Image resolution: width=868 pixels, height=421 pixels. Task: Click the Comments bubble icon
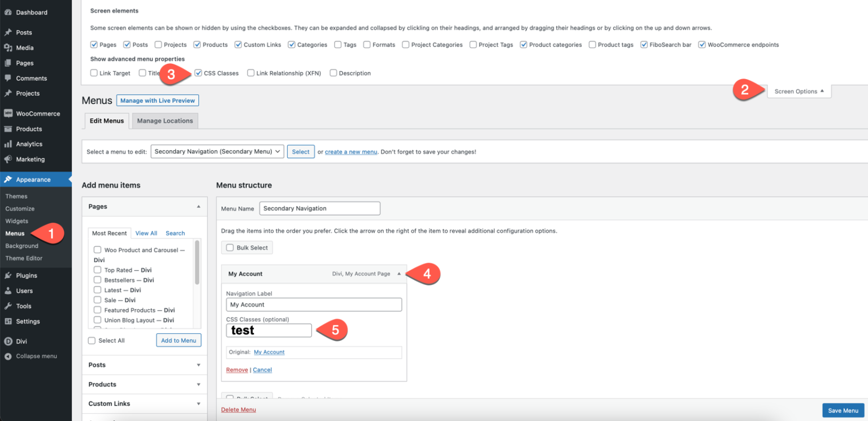(x=8, y=79)
